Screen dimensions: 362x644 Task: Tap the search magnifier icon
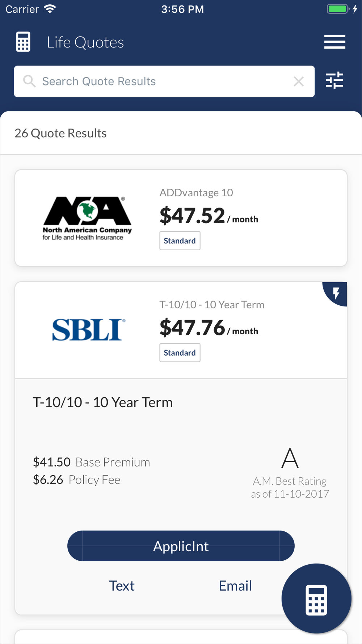[29, 81]
